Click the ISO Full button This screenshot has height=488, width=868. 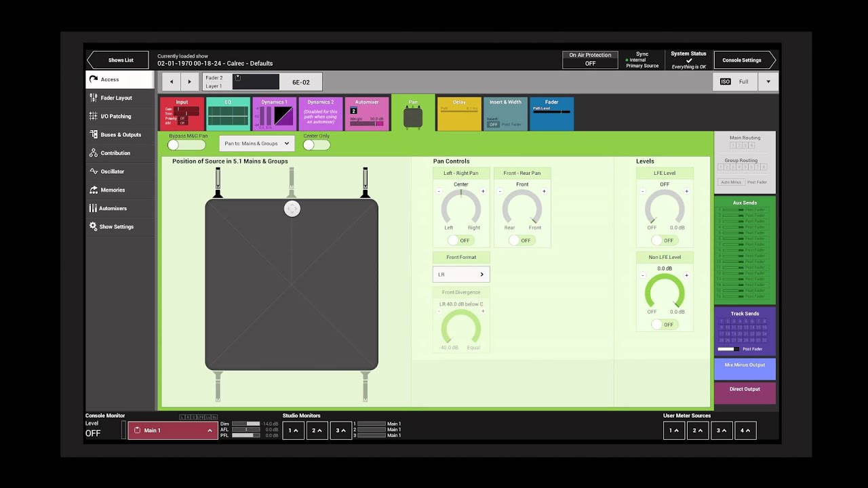click(x=736, y=81)
